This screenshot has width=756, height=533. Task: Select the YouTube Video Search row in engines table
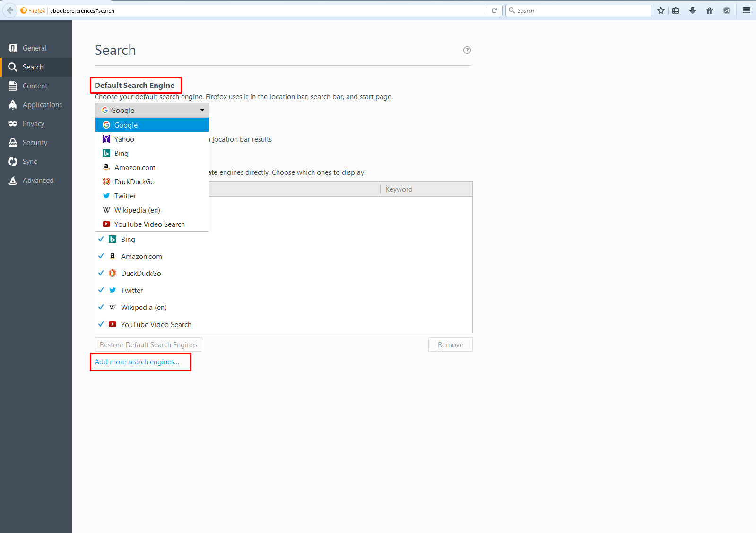tap(284, 324)
